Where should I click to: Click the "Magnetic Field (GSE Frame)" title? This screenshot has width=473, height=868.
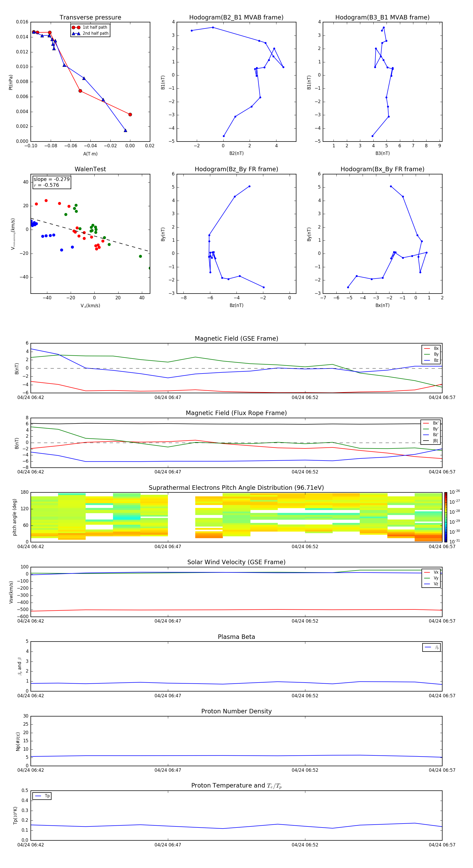[x=236, y=339]
